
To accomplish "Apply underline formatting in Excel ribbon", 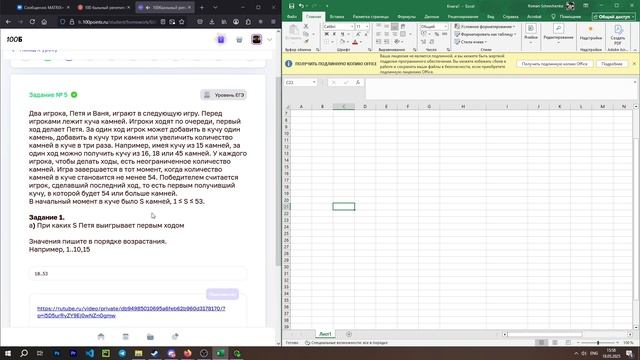I will pyautogui.click(x=342, y=34).
